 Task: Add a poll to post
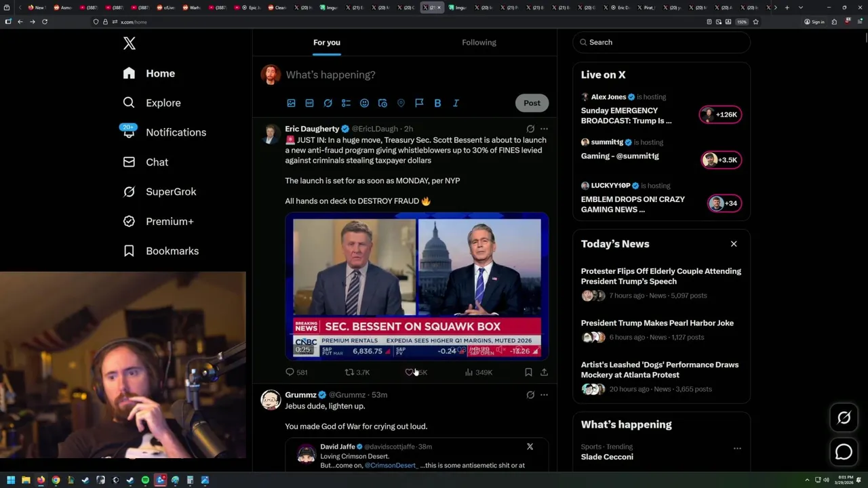[346, 103]
